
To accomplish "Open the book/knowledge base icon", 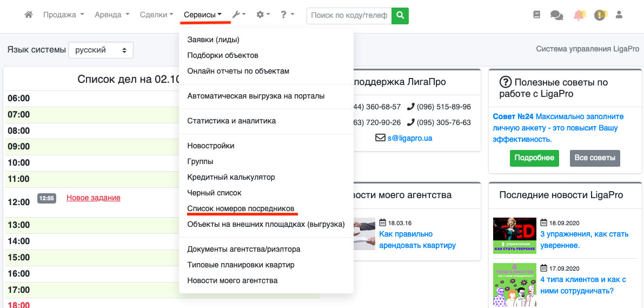I will pyautogui.click(x=536, y=15).
